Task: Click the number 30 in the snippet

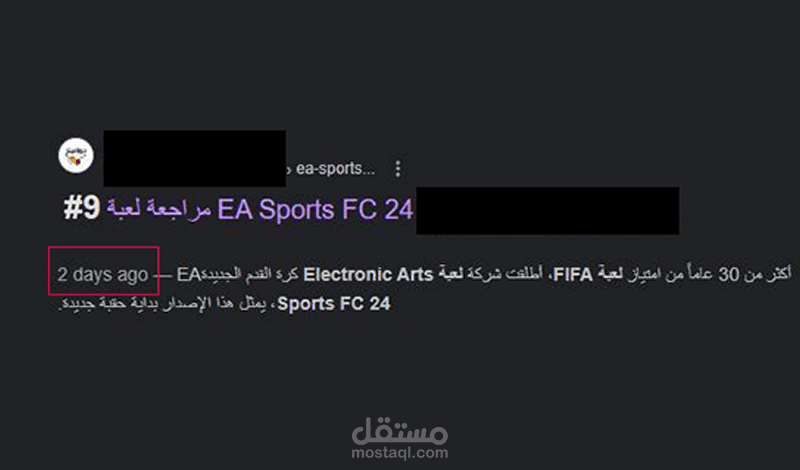Action: coord(729,275)
